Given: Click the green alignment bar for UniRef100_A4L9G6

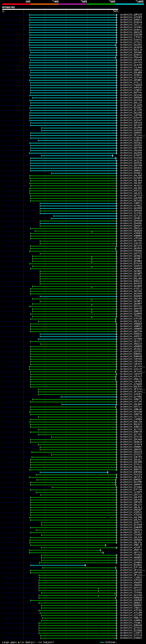Looking at the screenshot, I should click(x=74, y=175).
